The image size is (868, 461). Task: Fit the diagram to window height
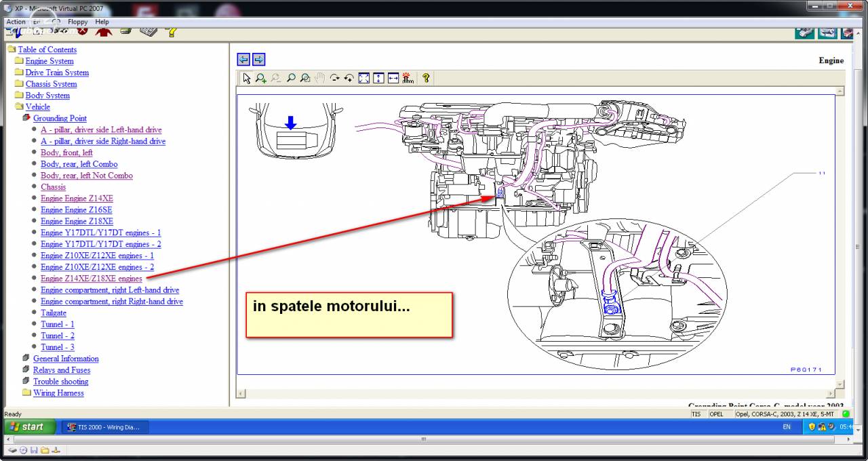pos(378,78)
